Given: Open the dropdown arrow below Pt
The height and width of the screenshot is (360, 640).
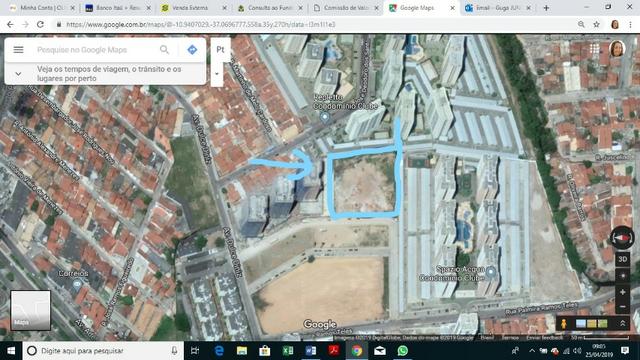Looking at the screenshot, I should pos(217,74).
